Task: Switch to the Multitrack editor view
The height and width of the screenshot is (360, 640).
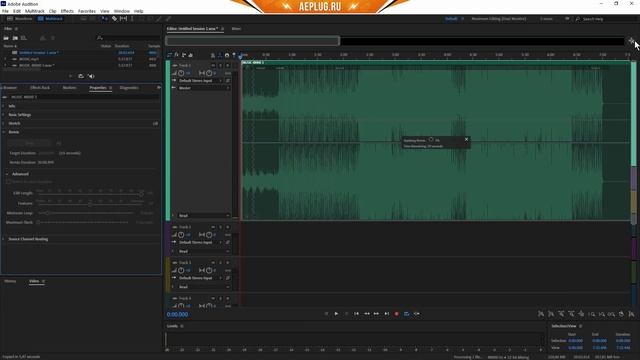Action: 51,19
